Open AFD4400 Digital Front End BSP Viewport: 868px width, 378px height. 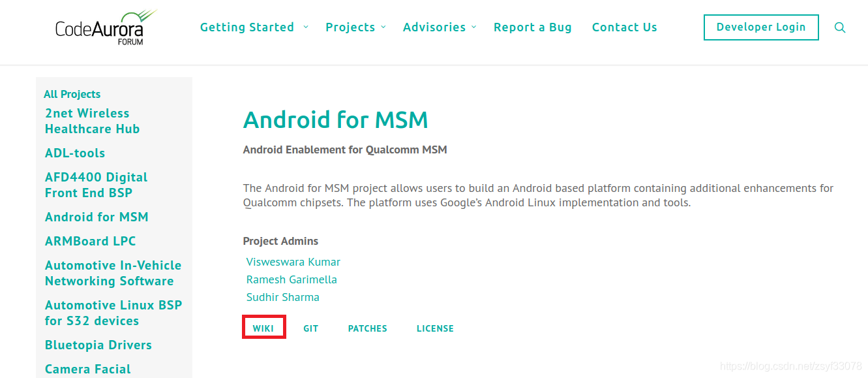[96, 184]
